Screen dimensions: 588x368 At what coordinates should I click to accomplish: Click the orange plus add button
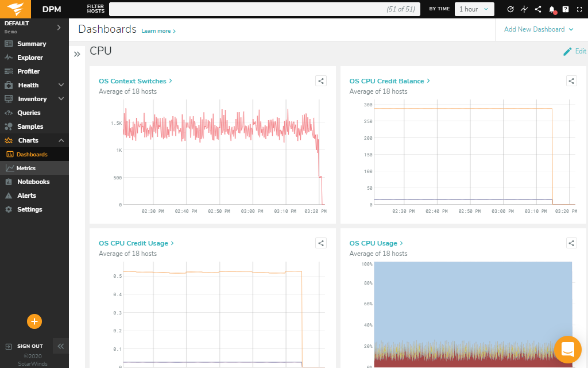(34, 321)
